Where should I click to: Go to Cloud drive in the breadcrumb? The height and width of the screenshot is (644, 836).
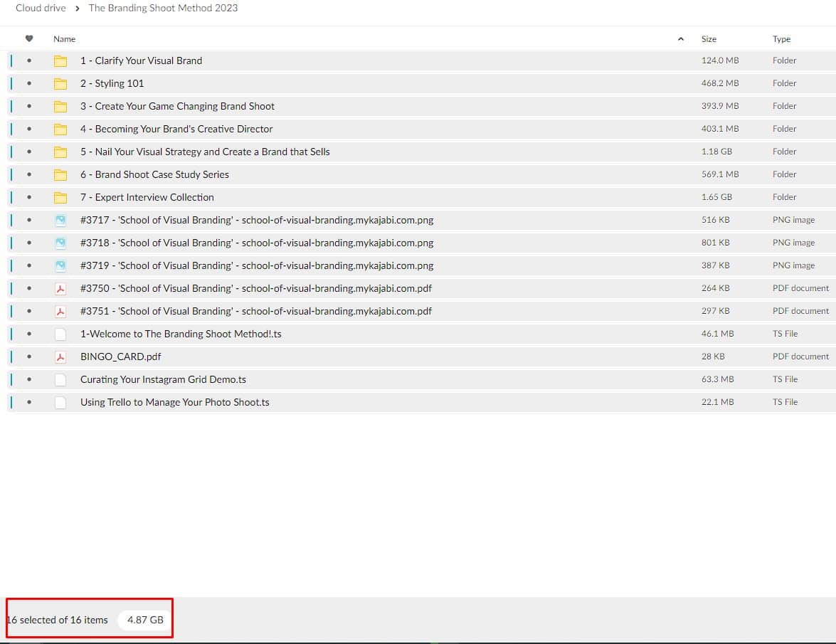pos(41,8)
